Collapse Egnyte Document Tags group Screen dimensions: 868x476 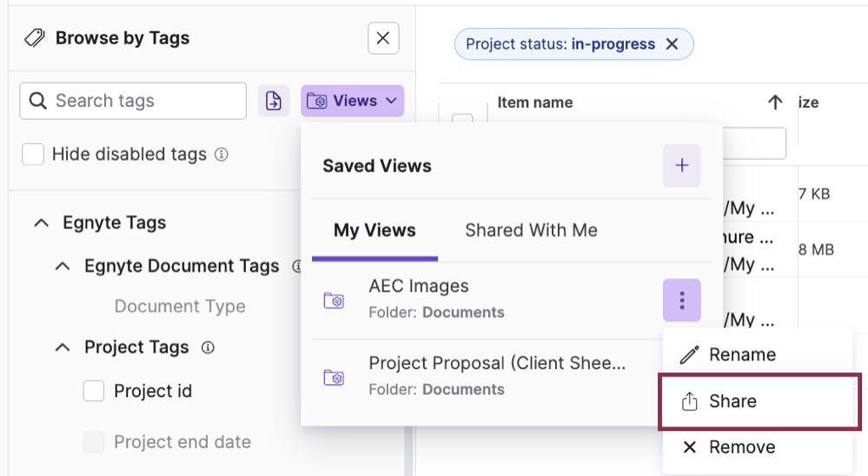tap(63, 266)
